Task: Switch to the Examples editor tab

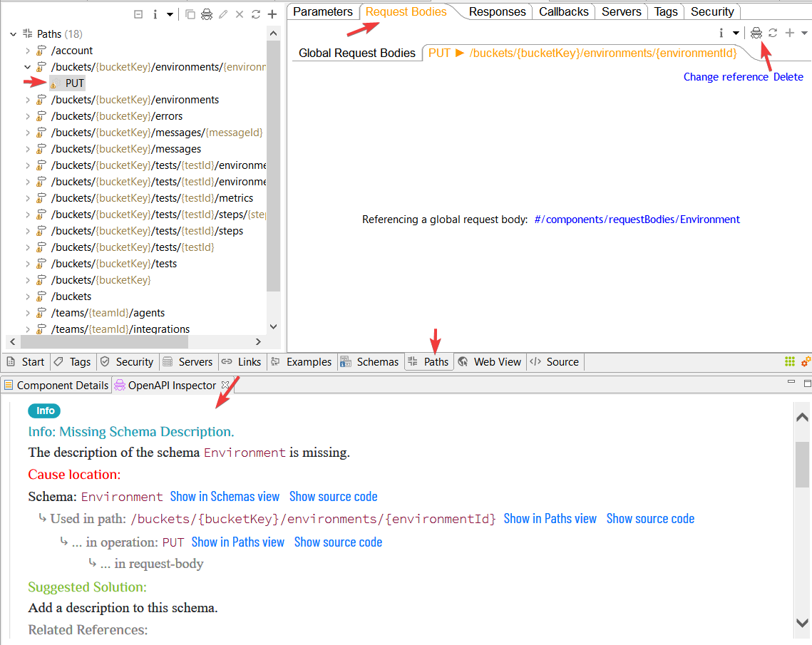Action: click(302, 362)
